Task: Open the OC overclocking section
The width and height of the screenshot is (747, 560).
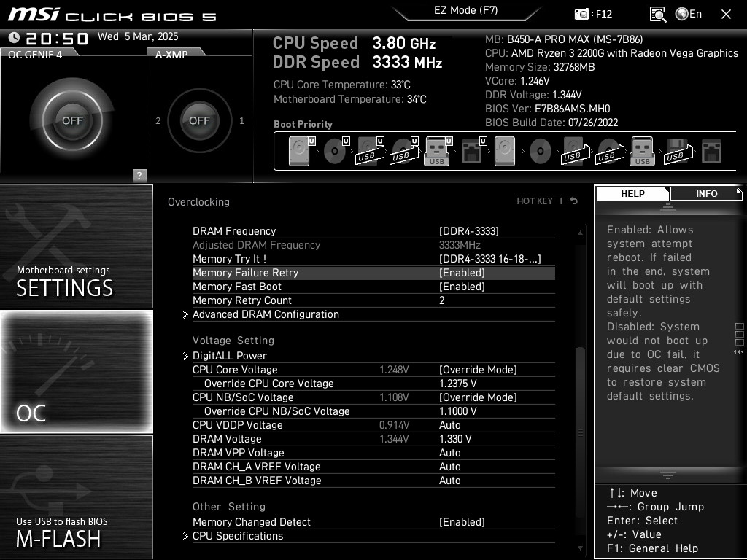Action: 76,372
